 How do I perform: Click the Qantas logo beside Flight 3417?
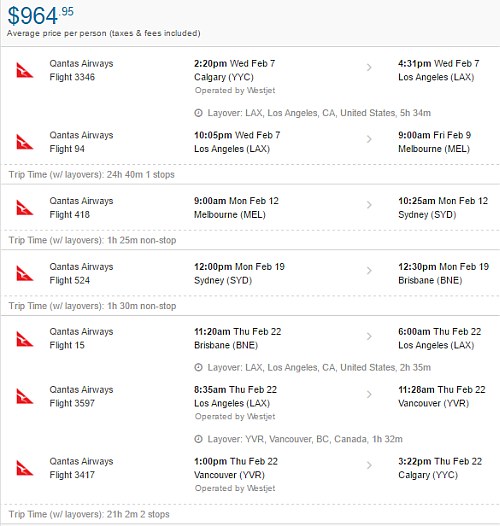tap(25, 468)
